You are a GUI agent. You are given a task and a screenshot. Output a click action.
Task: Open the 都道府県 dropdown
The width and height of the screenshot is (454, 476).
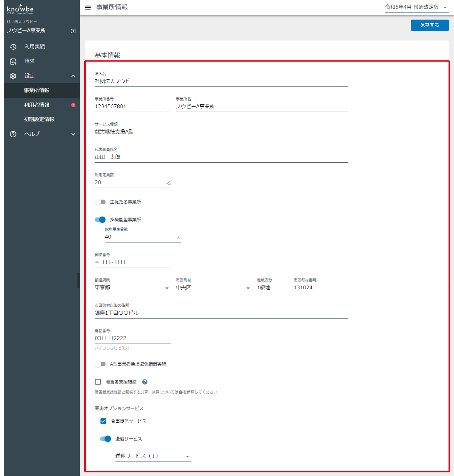tap(132, 288)
